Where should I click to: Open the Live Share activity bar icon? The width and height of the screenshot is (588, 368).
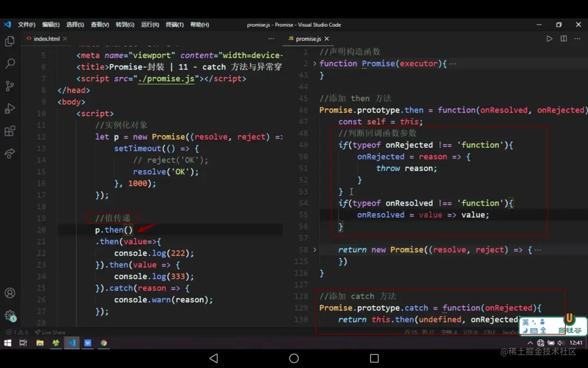tap(9, 153)
